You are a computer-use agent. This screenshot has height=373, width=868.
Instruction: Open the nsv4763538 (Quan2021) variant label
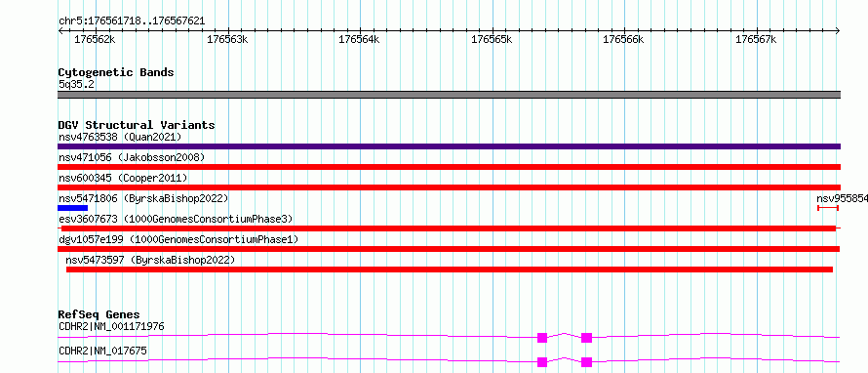point(120,137)
